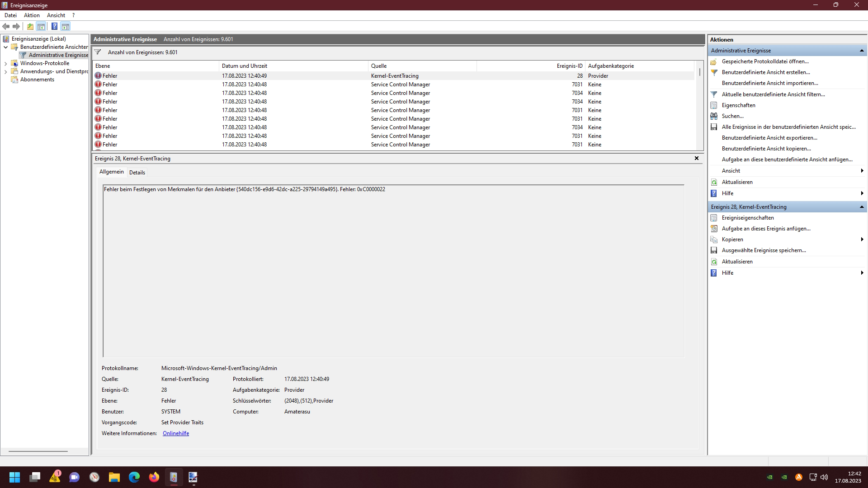Expand the Anwendungs- und Dienstprotokolle node
The height and width of the screenshot is (488, 868).
5,71
